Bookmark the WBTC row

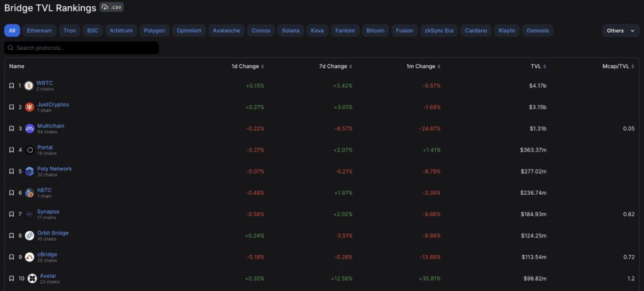coord(11,85)
